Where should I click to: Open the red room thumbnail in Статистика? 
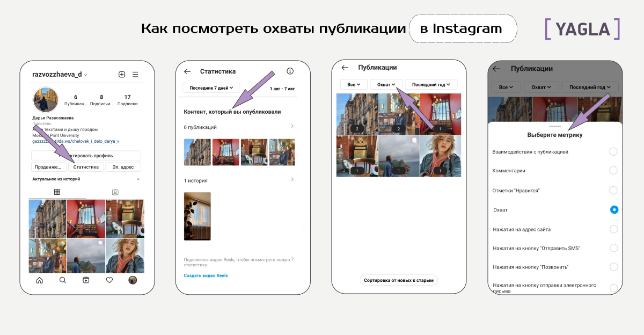tap(226, 152)
